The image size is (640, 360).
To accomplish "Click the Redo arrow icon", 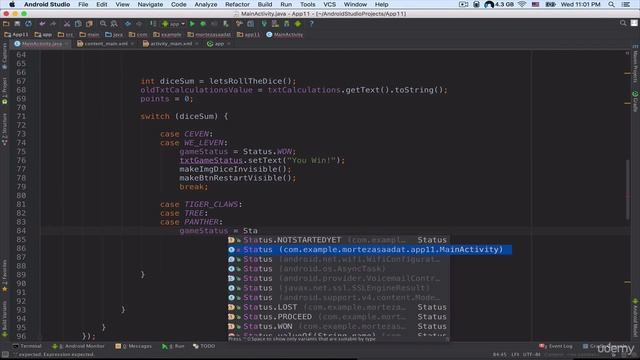I will coord(53,24).
